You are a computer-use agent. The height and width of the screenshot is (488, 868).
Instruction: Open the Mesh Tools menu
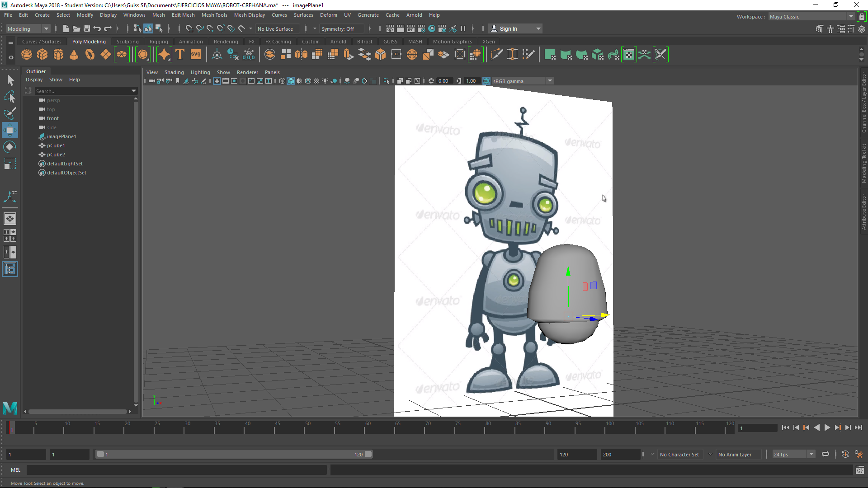click(214, 15)
